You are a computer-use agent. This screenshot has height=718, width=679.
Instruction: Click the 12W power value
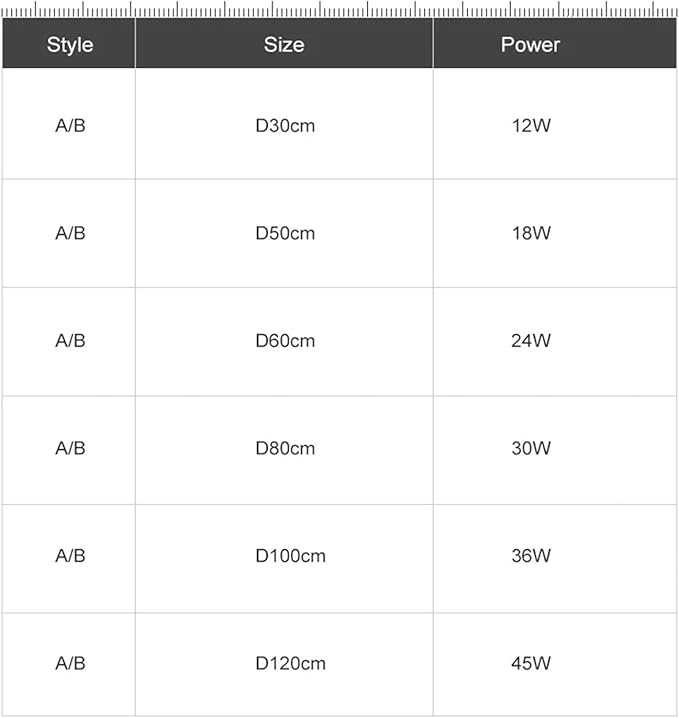pyautogui.click(x=531, y=125)
